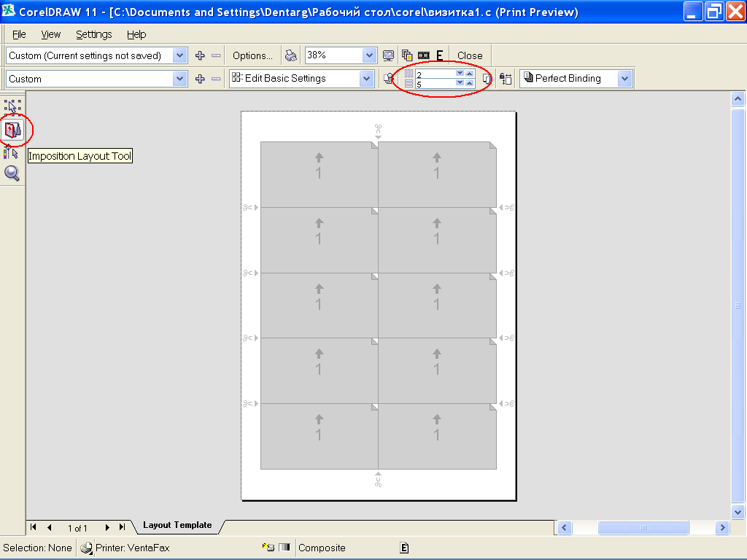Click the printer icon in status bar
This screenshot has width=747, height=560.
pyautogui.click(x=86, y=548)
